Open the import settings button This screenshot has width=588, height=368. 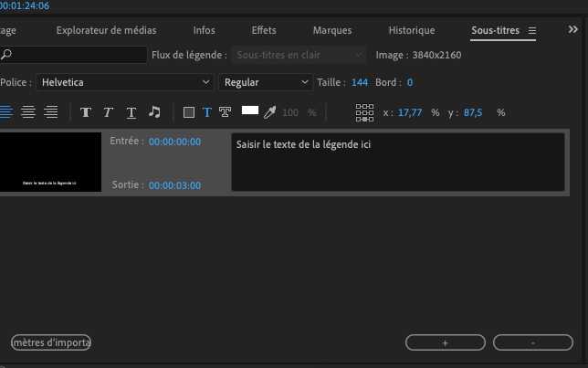click(x=51, y=342)
